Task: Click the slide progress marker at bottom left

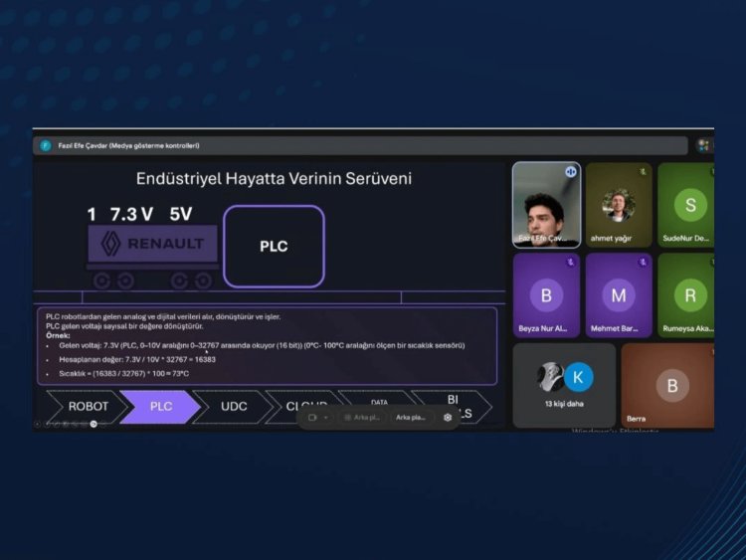Action: (x=93, y=424)
